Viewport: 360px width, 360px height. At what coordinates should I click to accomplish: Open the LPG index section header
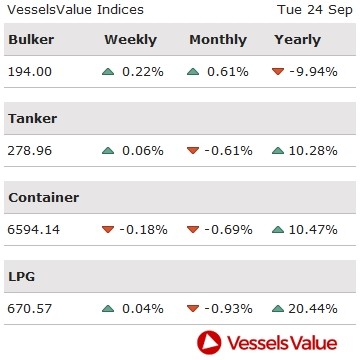pos(22,277)
